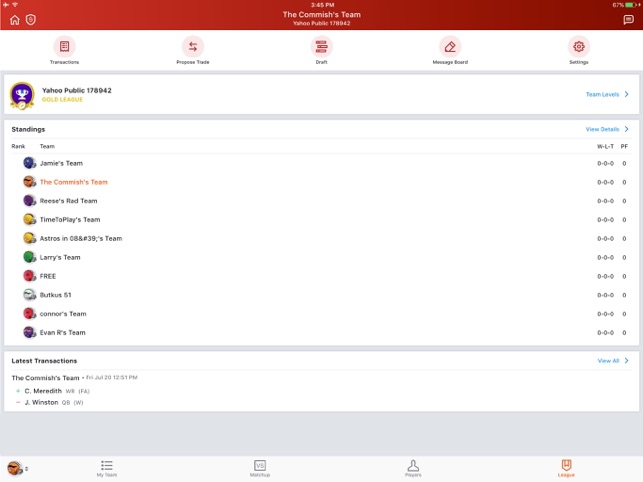Viewport: 643px width, 482px height.
Task: Select Larry's Team helmet icon
Action: 30,257
